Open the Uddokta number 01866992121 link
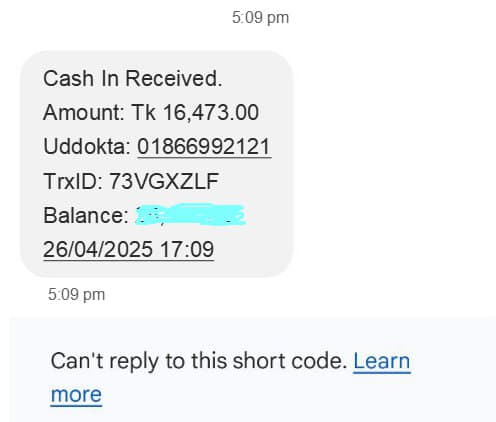496x422 pixels. [x=204, y=147]
